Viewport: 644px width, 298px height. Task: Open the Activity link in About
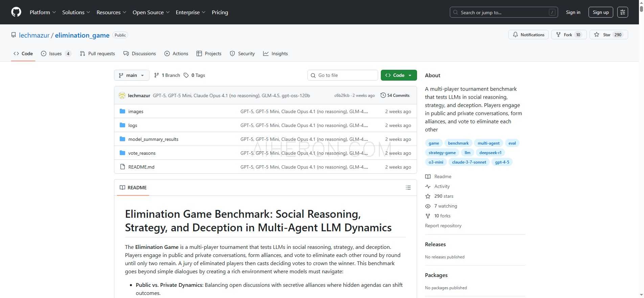click(438, 186)
